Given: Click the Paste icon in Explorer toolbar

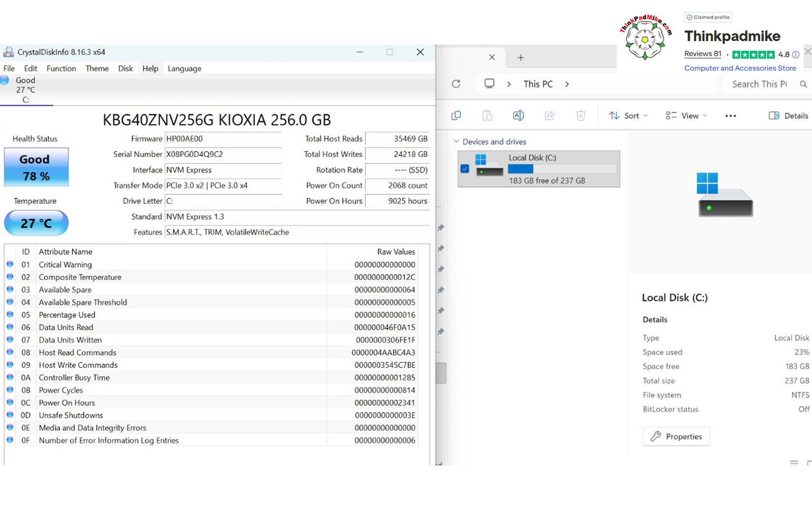Looking at the screenshot, I should point(487,115).
